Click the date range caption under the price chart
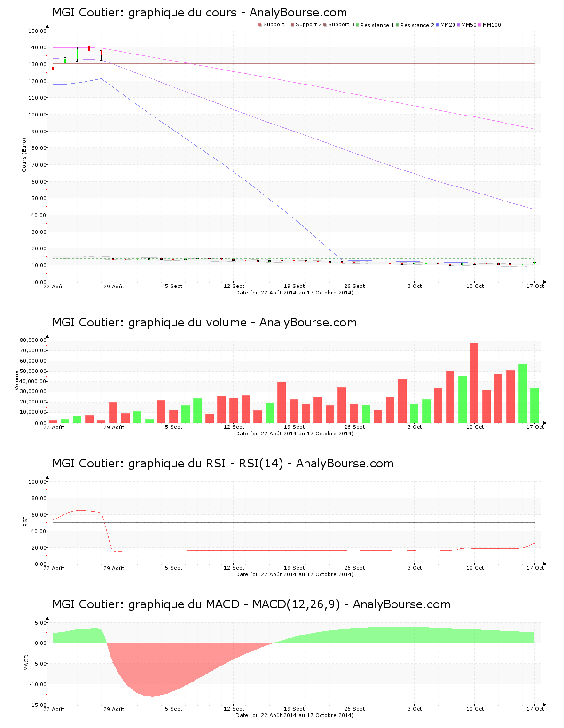This screenshot has width=564, height=728. 295,293
